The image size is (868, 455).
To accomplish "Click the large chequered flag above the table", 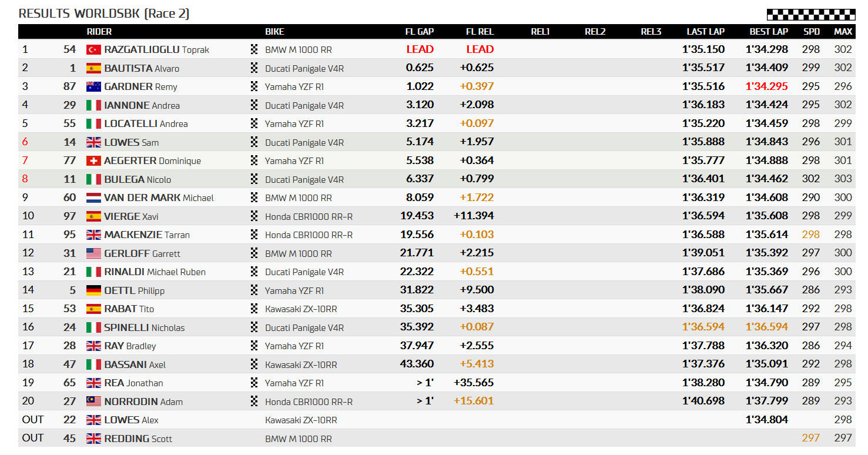I will 811,15.
